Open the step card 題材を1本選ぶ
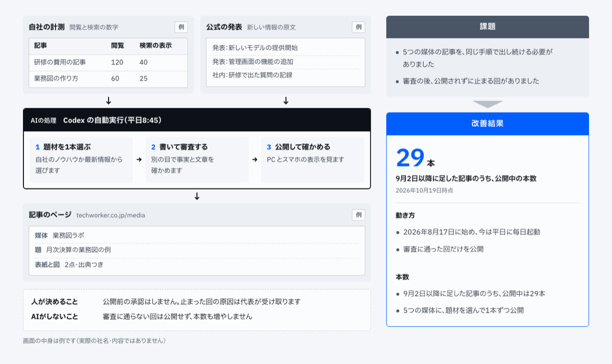This screenshot has width=612, height=364. point(81,160)
